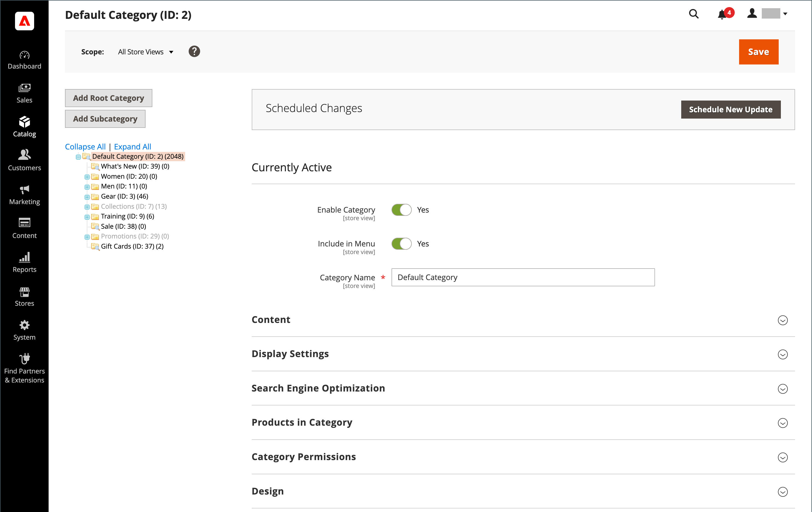812x512 pixels.
Task: Click the System sidebar icon
Action: [24, 329]
